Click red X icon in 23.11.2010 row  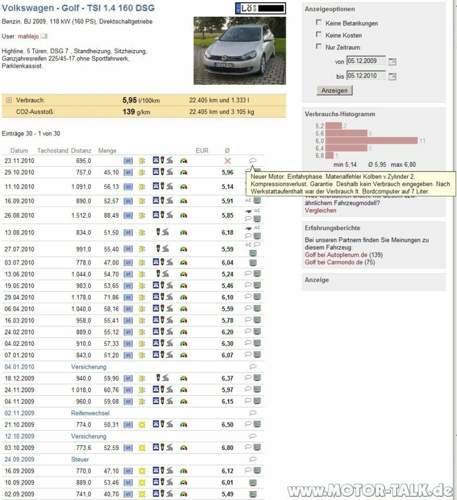coord(227,161)
